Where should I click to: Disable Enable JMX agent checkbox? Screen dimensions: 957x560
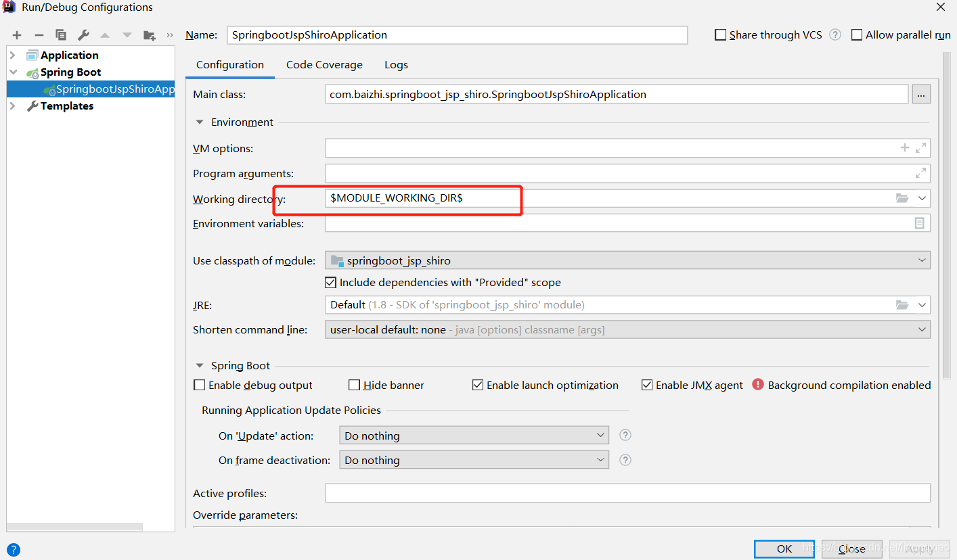tap(647, 385)
